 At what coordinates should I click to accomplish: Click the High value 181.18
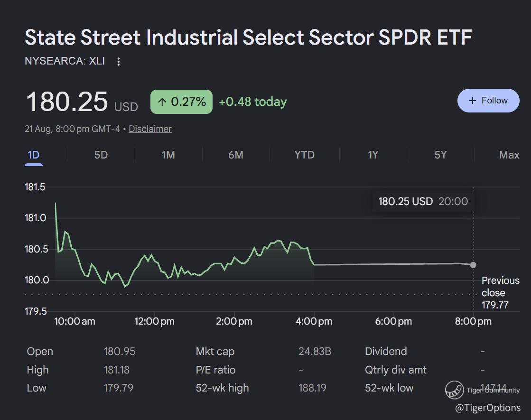pyautogui.click(x=116, y=370)
